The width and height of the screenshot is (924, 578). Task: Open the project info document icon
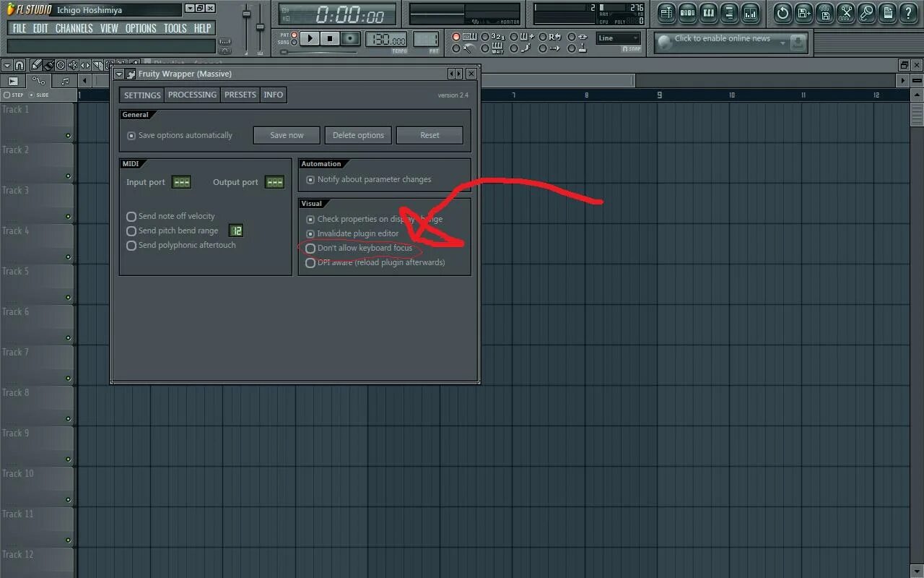click(x=887, y=13)
